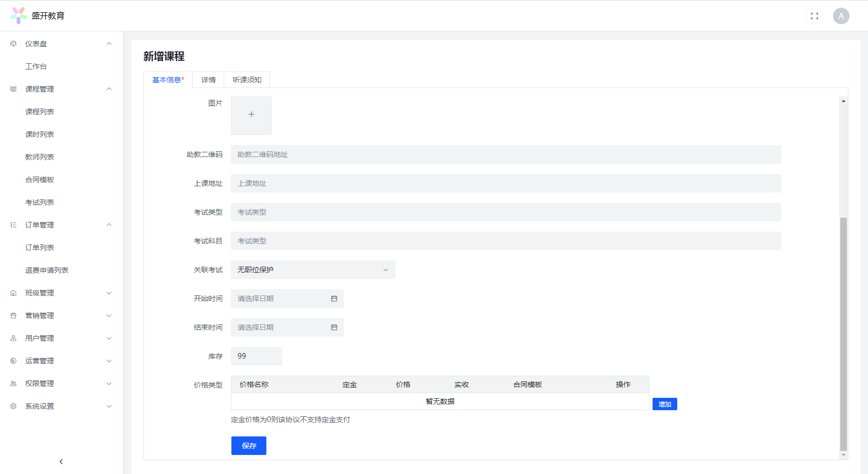868x474 pixels.
Task: Click the 盛开教育 flower logo
Action: pos(19,15)
